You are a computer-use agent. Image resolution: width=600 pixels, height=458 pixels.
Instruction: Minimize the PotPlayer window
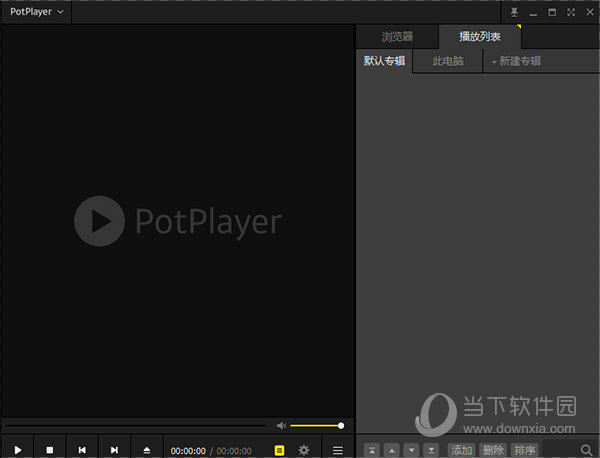[533, 13]
